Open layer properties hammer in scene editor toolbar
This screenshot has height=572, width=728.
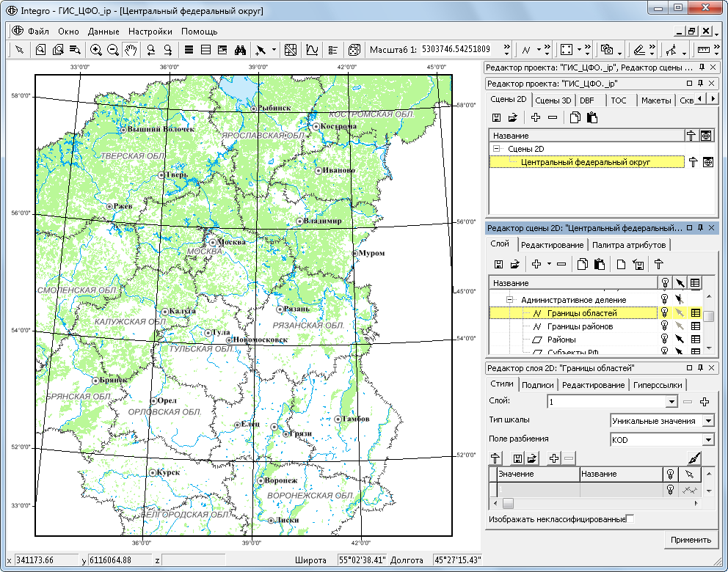(658, 265)
